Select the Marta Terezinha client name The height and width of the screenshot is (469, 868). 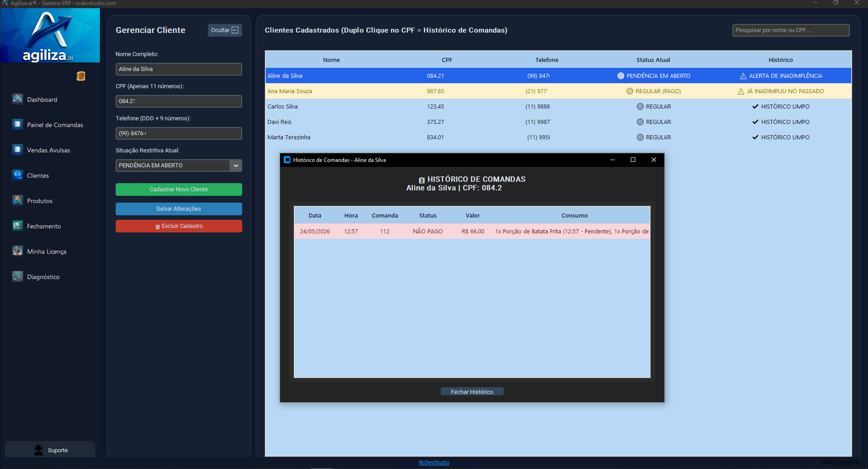289,137
